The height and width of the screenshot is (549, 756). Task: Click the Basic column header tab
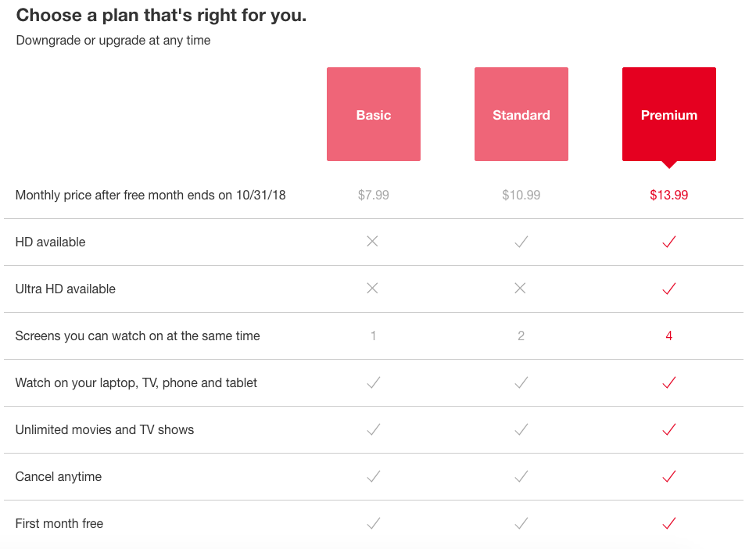(x=373, y=114)
